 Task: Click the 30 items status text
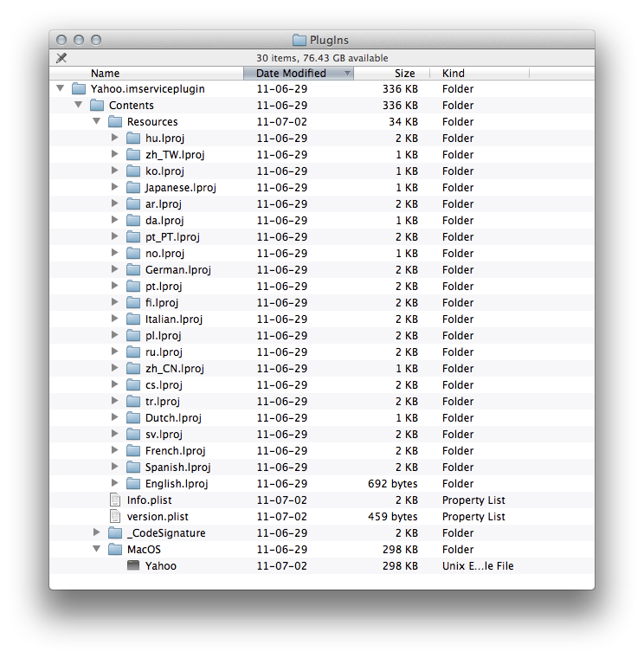(322, 58)
